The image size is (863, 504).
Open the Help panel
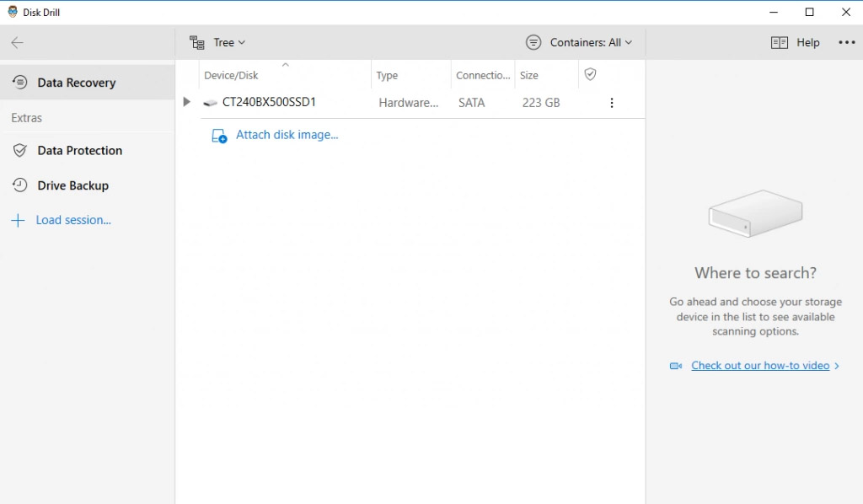[796, 42]
